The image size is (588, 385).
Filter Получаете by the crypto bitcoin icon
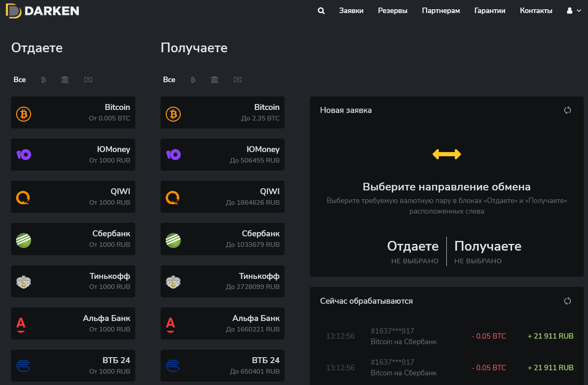(193, 80)
